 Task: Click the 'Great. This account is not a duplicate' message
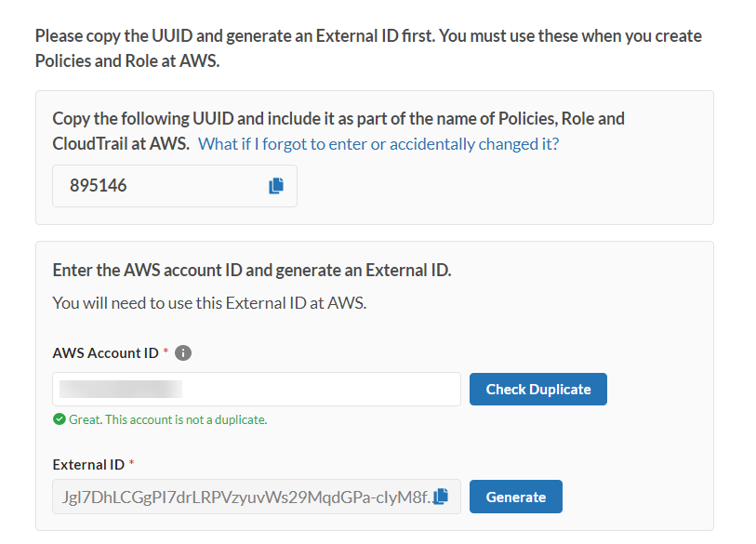167,419
